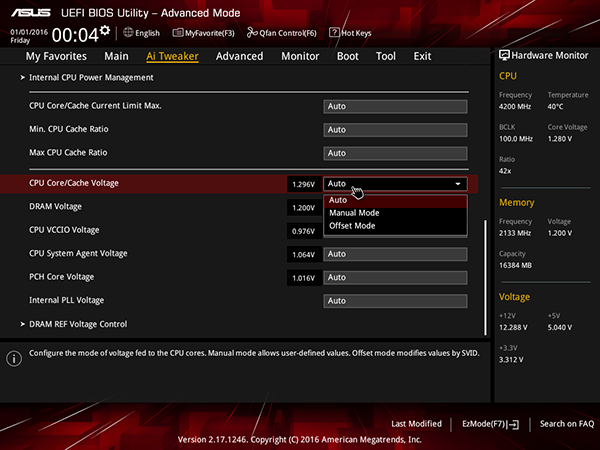600x450 pixels.
Task: Click the MyFavorite list icon
Action: [178, 33]
